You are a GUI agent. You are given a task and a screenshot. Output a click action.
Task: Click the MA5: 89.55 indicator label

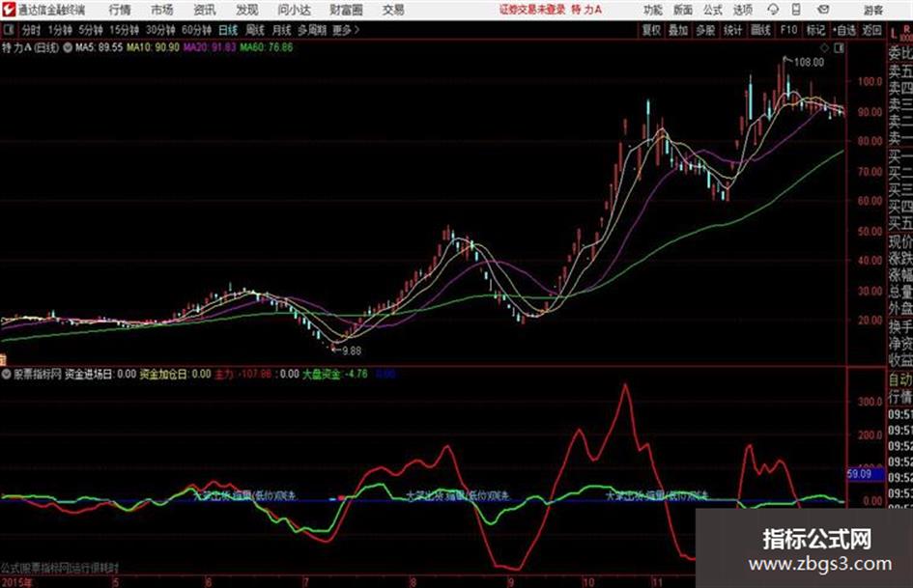tap(99, 47)
